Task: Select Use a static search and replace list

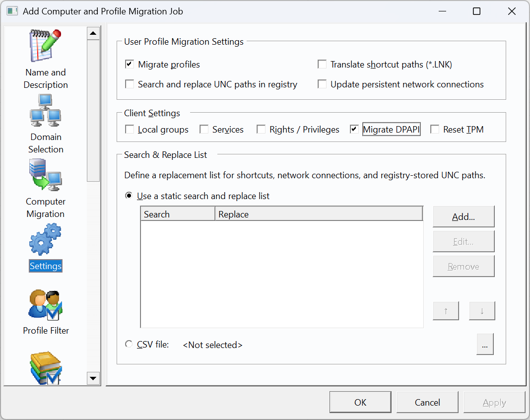Action: point(129,196)
